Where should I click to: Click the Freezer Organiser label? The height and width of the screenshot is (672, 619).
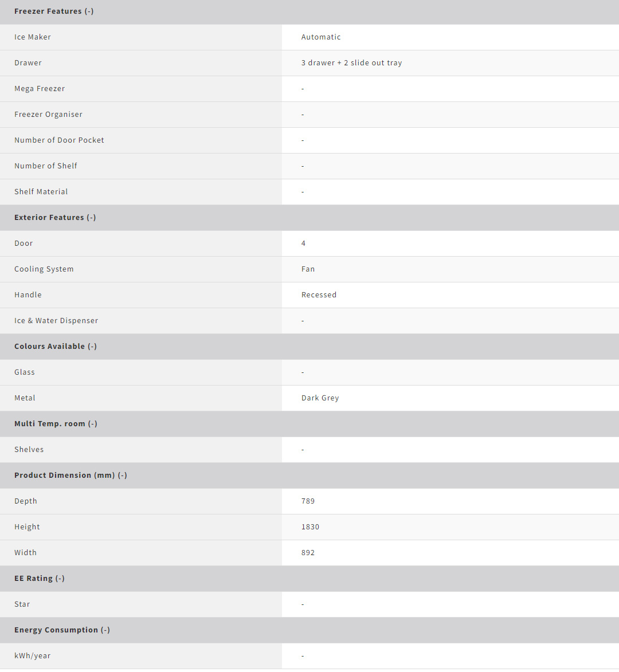(x=48, y=115)
